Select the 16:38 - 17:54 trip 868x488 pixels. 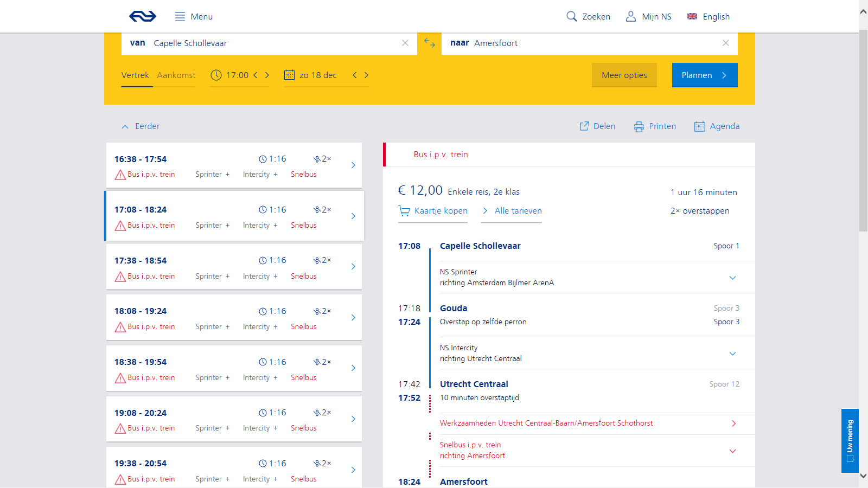(234, 165)
